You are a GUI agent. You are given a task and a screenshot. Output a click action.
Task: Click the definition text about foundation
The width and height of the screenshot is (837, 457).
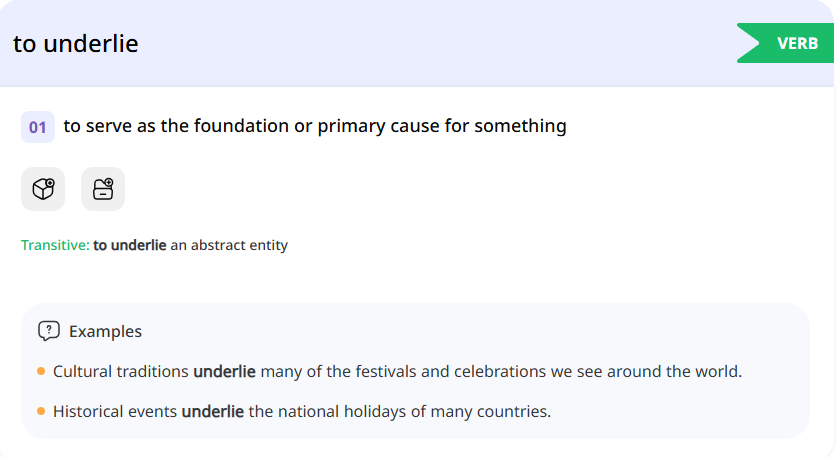pos(315,126)
